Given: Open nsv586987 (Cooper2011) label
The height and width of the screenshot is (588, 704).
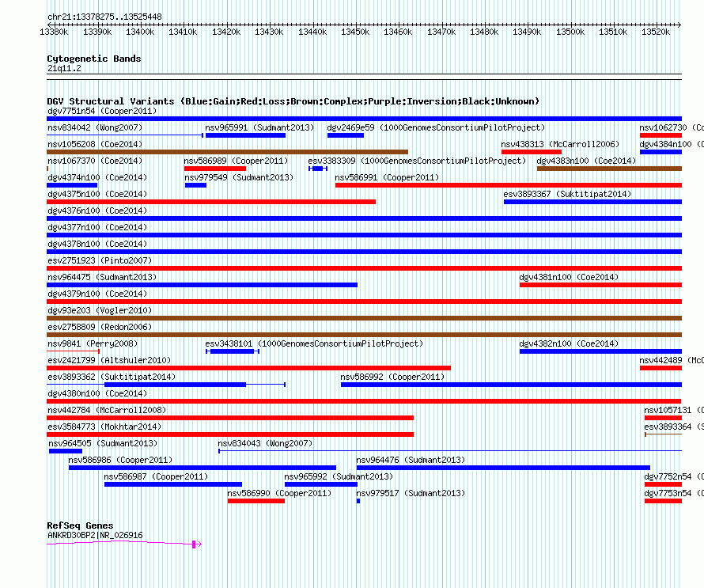Looking at the screenshot, I should point(156,476).
